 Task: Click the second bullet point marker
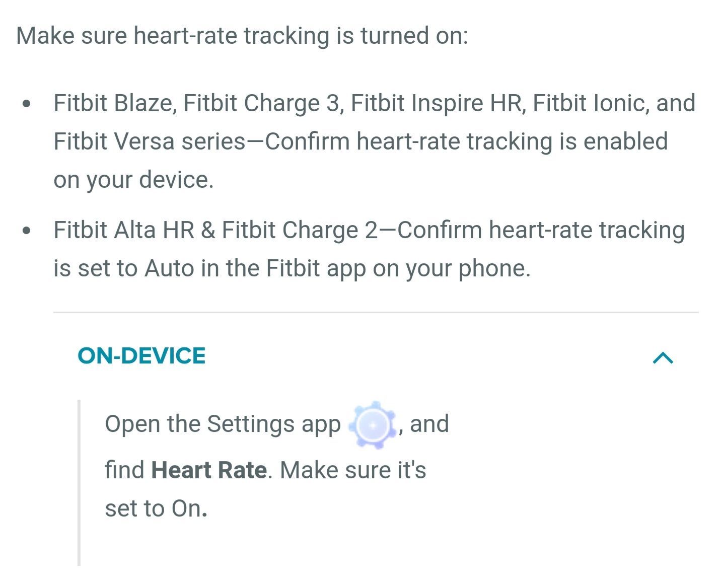[x=27, y=231]
